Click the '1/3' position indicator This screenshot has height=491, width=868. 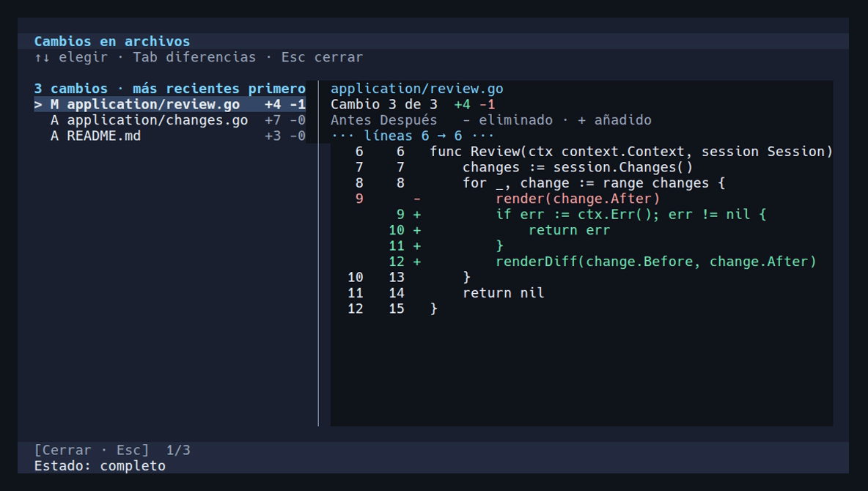coord(178,450)
